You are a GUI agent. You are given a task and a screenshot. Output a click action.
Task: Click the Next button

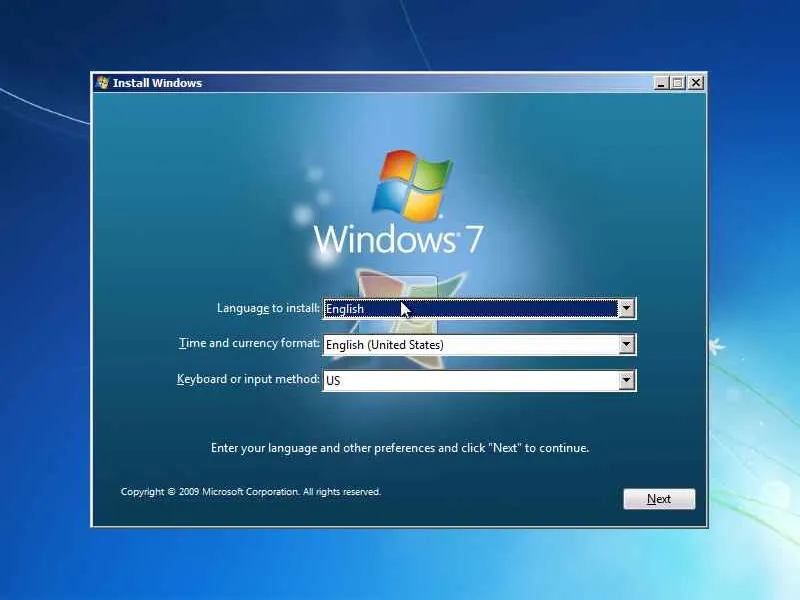pyautogui.click(x=659, y=499)
